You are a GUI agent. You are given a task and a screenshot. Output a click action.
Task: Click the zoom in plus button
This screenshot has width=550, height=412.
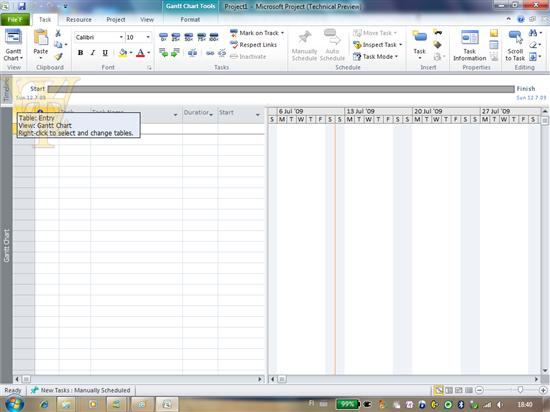tap(543, 390)
